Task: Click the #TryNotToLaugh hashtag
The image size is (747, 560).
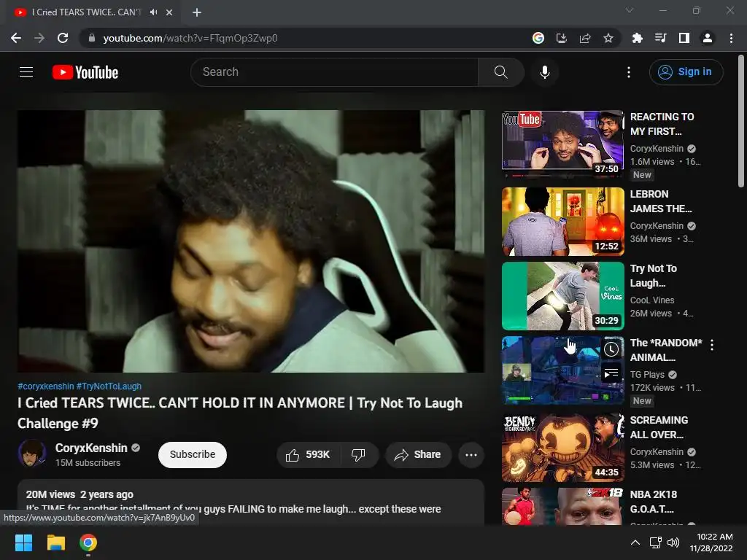Action: click(x=109, y=386)
